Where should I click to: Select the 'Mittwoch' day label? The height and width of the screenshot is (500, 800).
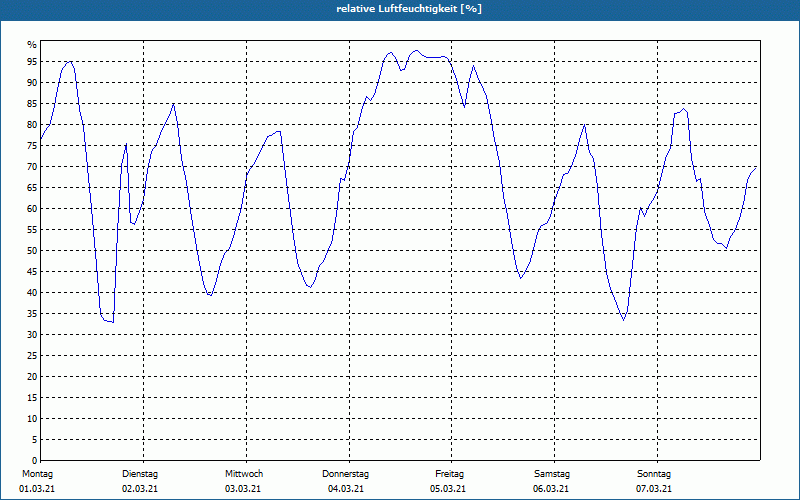[244, 474]
